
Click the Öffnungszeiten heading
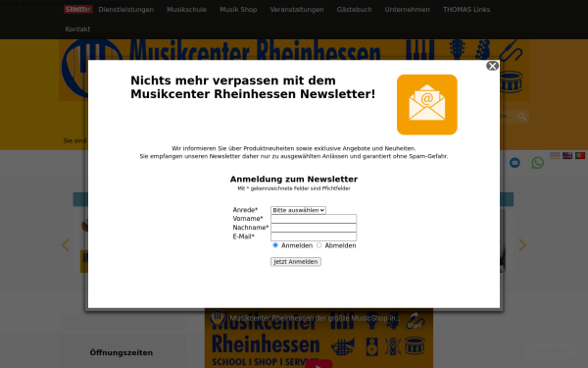122,352
